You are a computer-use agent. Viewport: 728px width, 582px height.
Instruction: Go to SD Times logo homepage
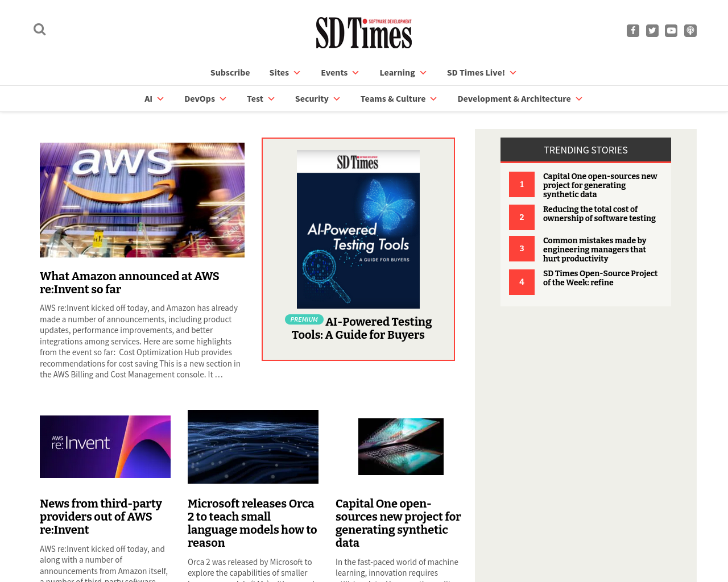pos(364,33)
